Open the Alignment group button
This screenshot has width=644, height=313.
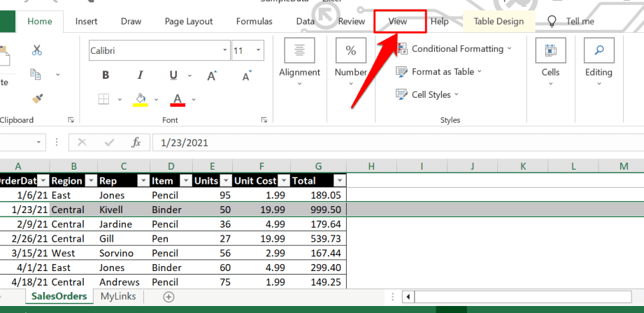coord(299,61)
